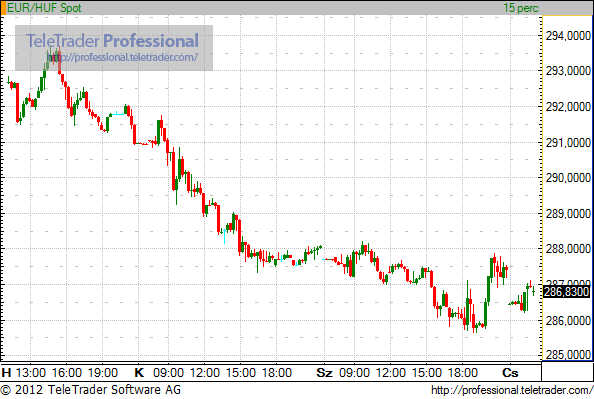The width and height of the screenshot is (594, 399).
Task: Select the 15 perc interval label
Action: 521,8
